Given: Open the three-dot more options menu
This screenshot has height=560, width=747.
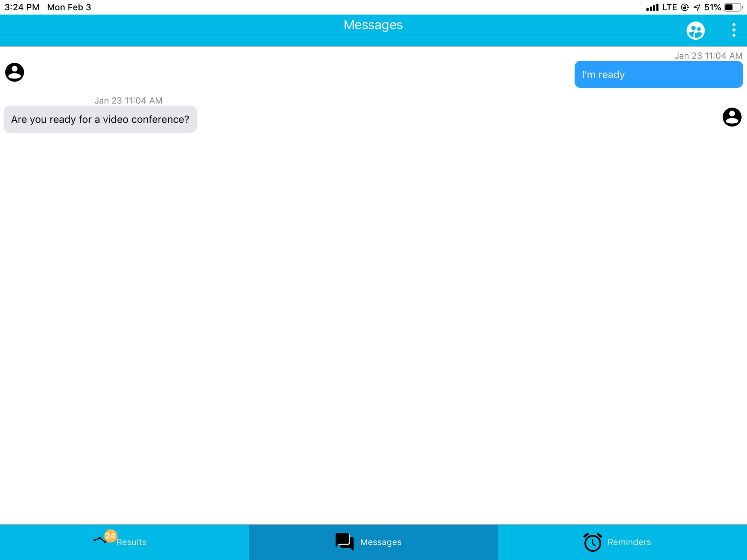Looking at the screenshot, I should (734, 30).
